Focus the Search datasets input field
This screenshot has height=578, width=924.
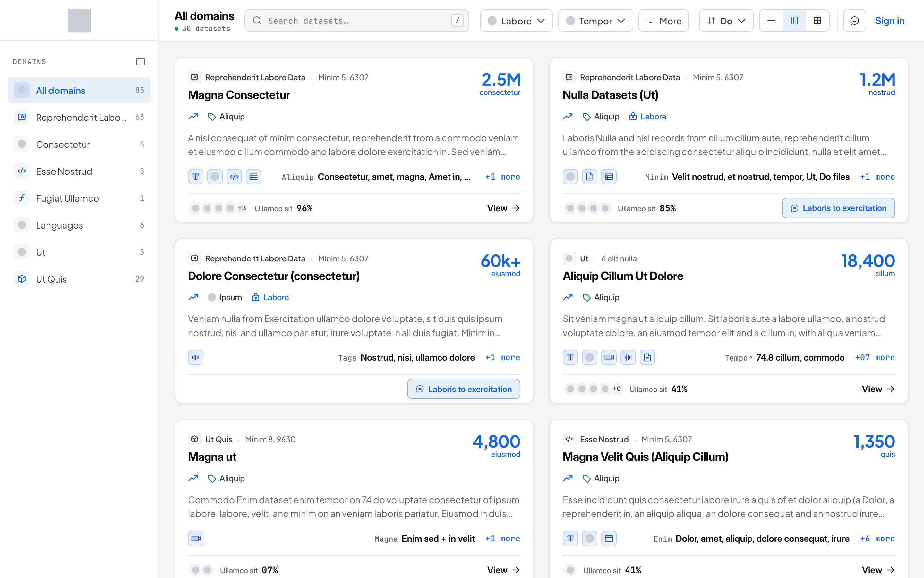357,21
